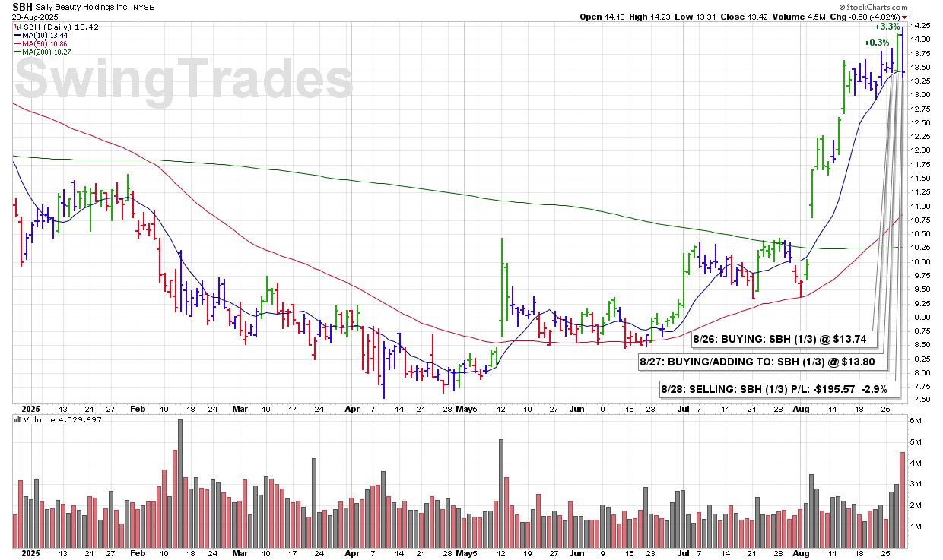Click the Volume legend bar icon

tap(17, 419)
